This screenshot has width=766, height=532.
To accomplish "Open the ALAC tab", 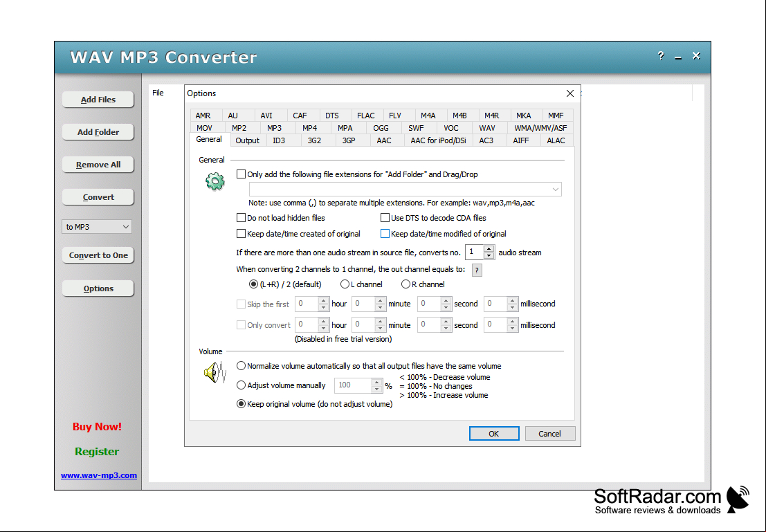I will pyautogui.click(x=556, y=140).
